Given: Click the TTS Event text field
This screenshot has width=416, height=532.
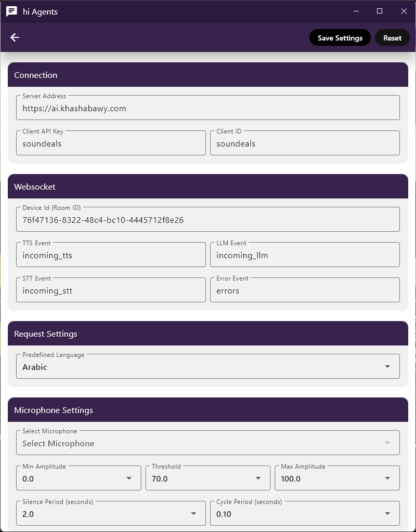Looking at the screenshot, I should (111, 255).
